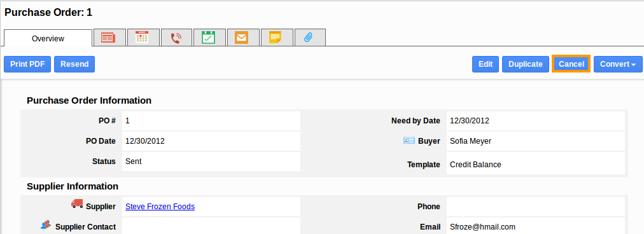The image size is (644, 234).
Task: Click the Print PDF button
Action: click(x=27, y=64)
